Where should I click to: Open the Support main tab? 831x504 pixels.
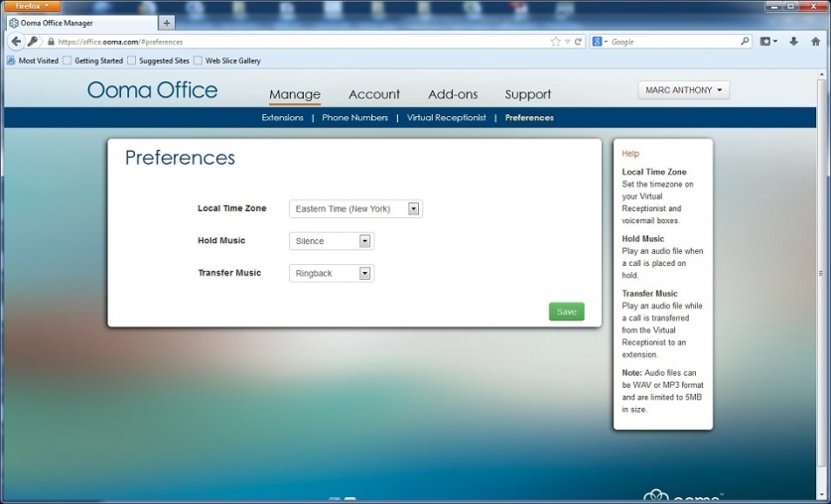click(x=528, y=94)
